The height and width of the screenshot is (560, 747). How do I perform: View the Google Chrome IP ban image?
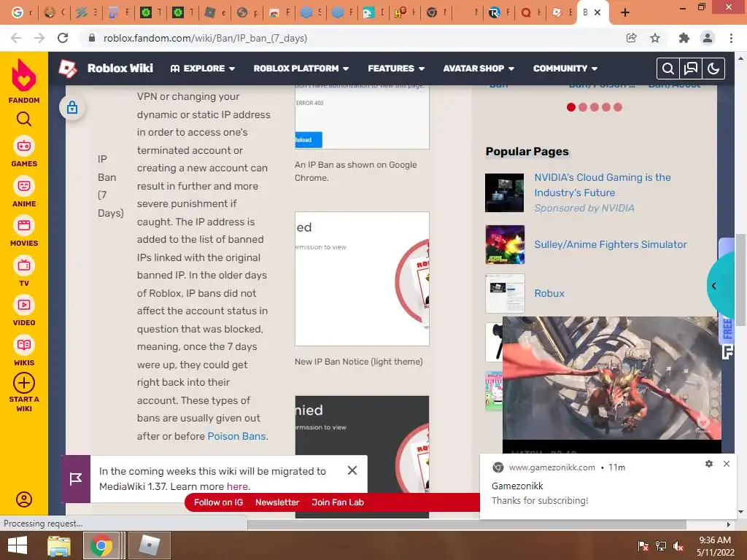362,117
